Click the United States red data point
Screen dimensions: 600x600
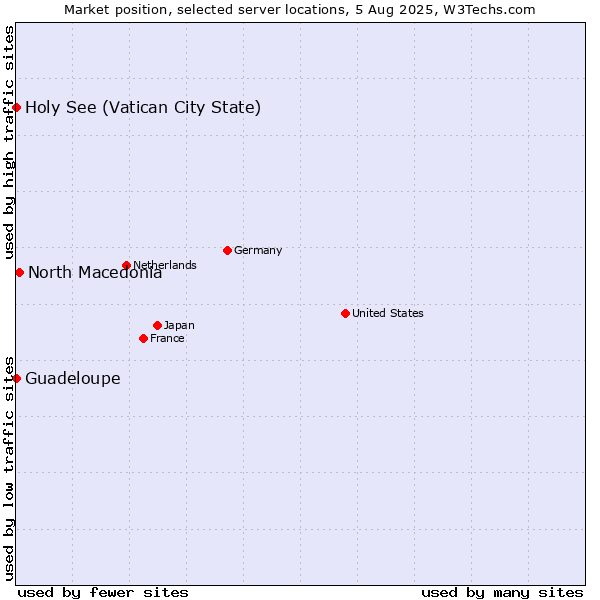coord(345,314)
